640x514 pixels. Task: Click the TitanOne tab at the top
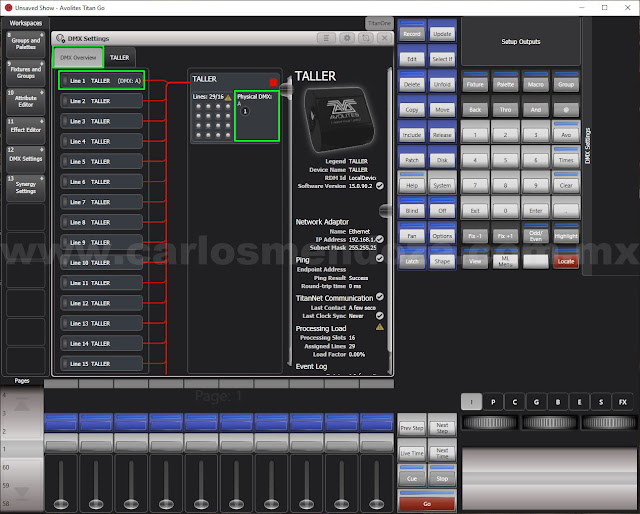click(379, 23)
